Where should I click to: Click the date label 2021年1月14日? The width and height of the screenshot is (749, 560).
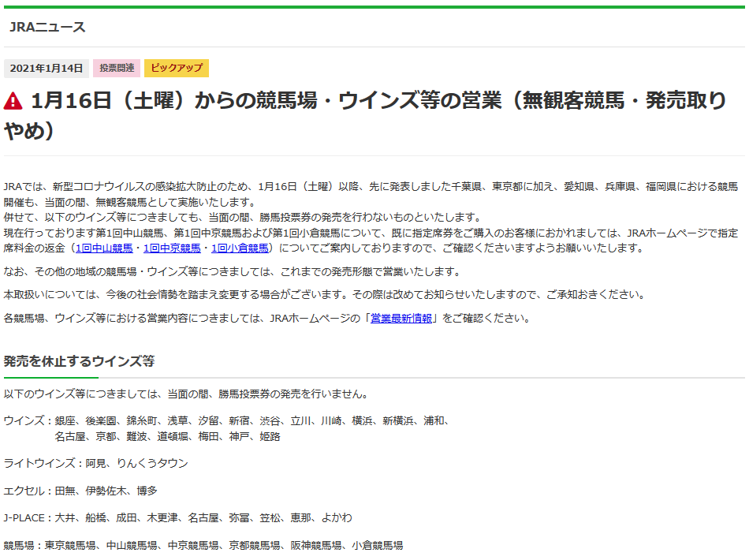point(47,68)
